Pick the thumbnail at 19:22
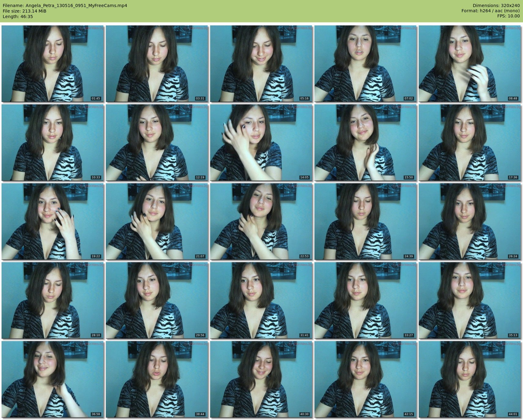 (53, 221)
